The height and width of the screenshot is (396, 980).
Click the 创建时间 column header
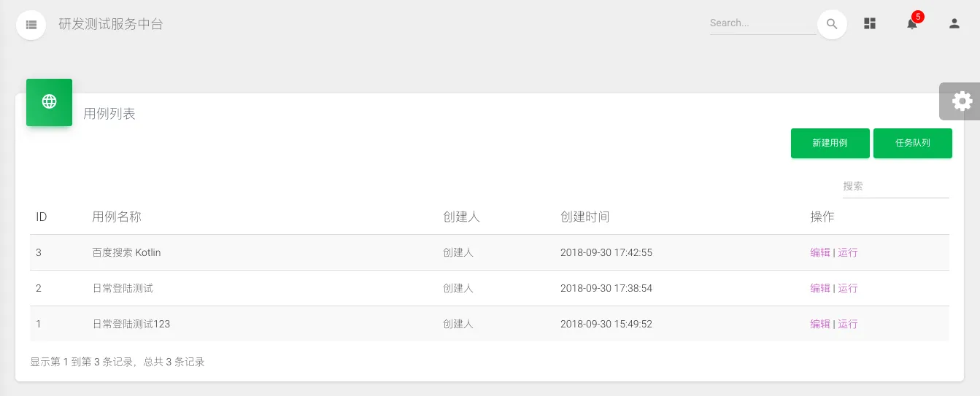584,217
